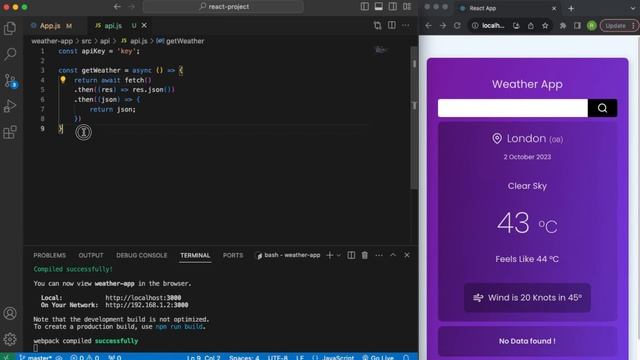The width and height of the screenshot is (640, 360).
Task: Click the browser localhost address bar
Action: (x=493, y=25)
